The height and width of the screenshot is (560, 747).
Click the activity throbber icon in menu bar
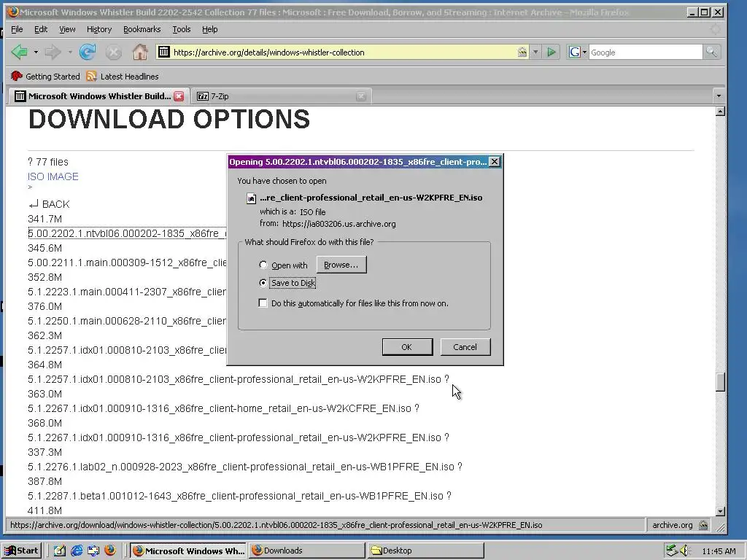click(x=715, y=29)
